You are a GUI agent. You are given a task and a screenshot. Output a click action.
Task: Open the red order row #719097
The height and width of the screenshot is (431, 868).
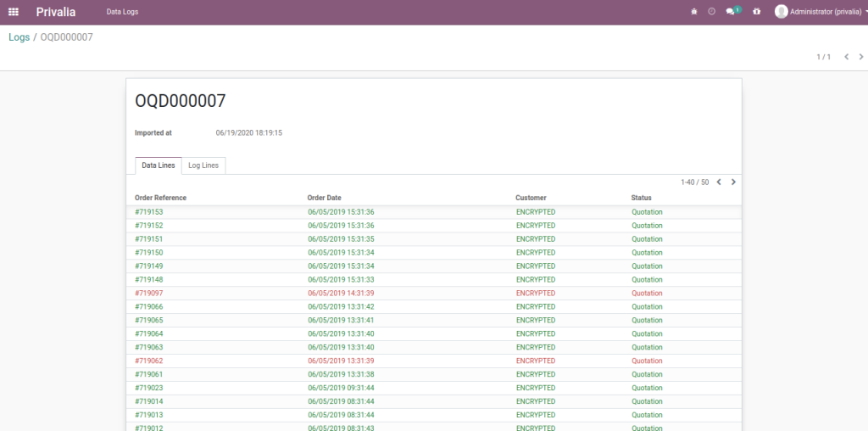pos(434,293)
